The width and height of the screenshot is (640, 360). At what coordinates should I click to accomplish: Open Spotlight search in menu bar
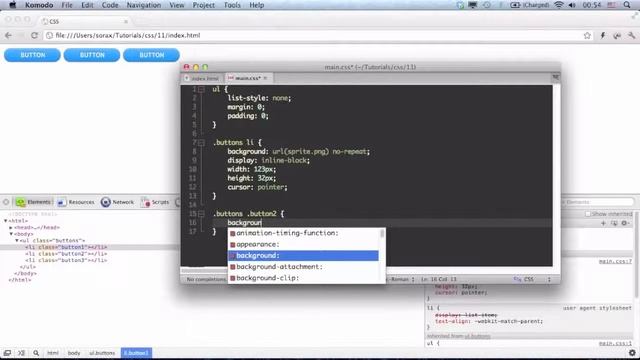click(x=627, y=5)
